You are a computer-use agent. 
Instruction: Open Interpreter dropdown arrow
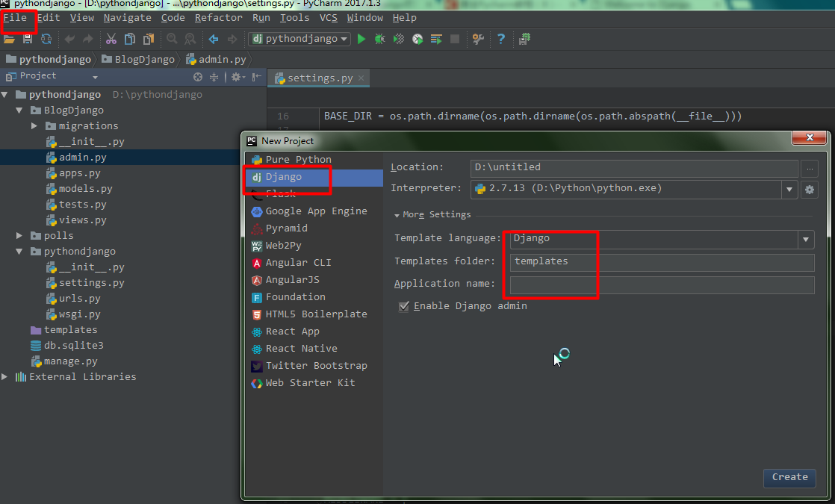pyautogui.click(x=789, y=190)
